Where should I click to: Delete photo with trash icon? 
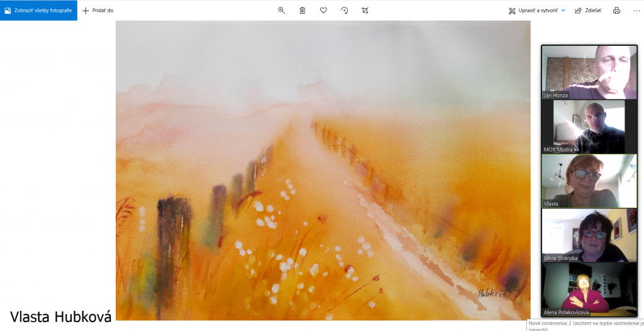303,11
